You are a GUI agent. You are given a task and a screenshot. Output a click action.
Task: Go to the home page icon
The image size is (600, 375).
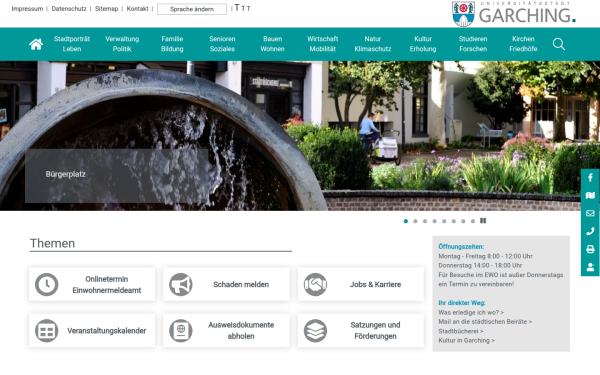click(x=36, y=44)
